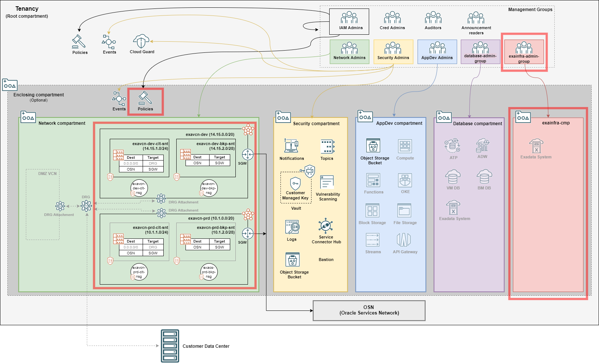
Task: Select the Network Admins group icon
Action: (349, 48)
